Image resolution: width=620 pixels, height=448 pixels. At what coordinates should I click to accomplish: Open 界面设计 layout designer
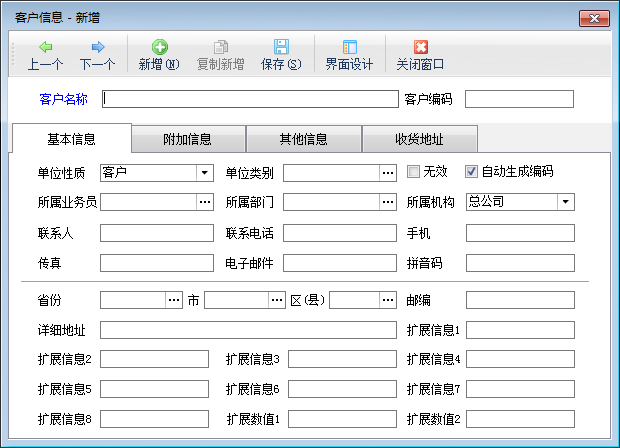coord(349,47)
